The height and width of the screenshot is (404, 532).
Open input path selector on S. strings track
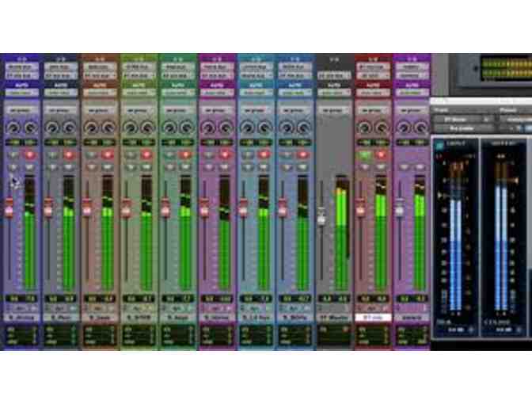tap(21, 67)
